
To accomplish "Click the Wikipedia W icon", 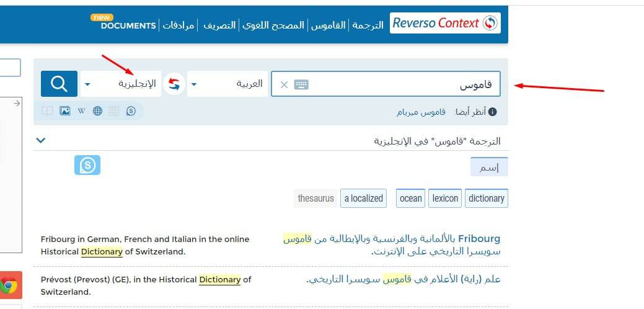I will coord(81,111).
